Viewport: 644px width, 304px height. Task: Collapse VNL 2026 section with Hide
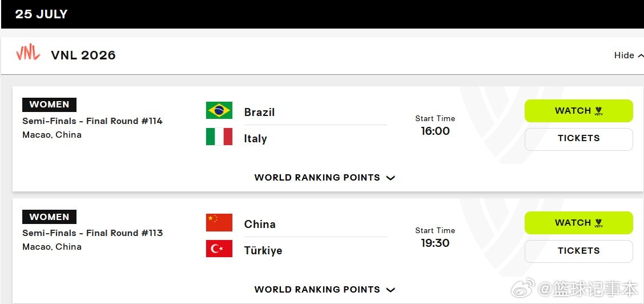tap(629, 55)
